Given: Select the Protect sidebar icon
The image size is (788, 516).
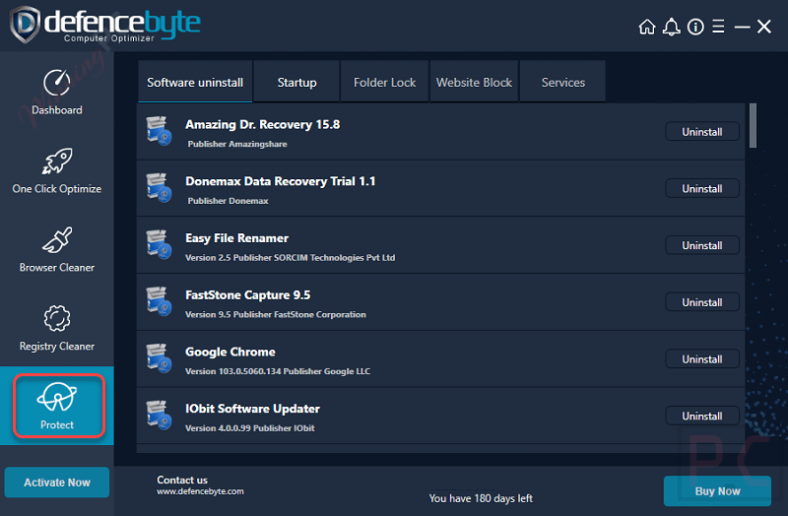Looking at the screenshot, I should pos(57,397).
